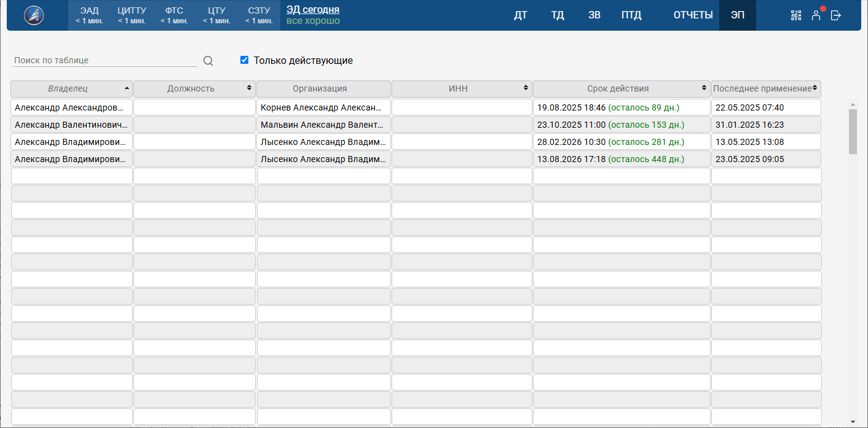The width and height of the screenshot is (868, 428).
Task: Click the QR code icon in header
Action: [796, 15]
